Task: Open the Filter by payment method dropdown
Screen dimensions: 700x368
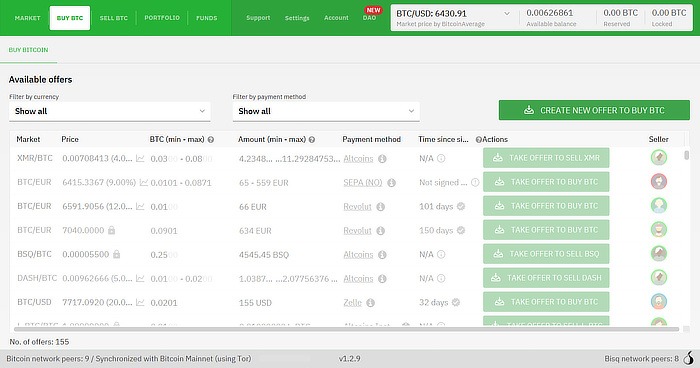Action: 326,111
